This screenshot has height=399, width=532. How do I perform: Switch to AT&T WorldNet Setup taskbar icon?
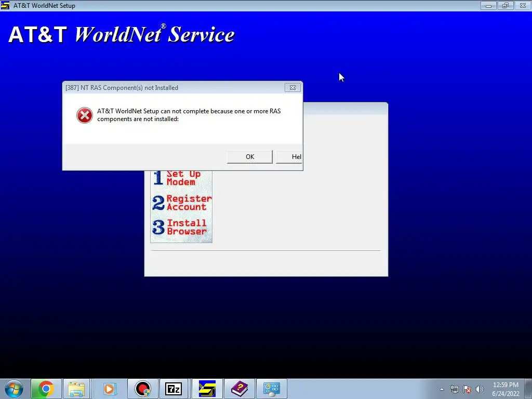(x=207, y=389)
